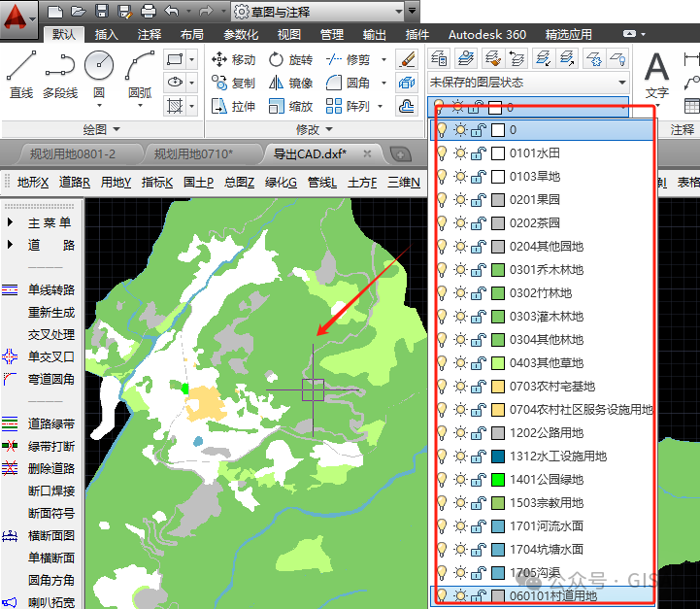
Task: Toggle freeze sun icon of layer 0201果园
Action: (x=460, y=199)
